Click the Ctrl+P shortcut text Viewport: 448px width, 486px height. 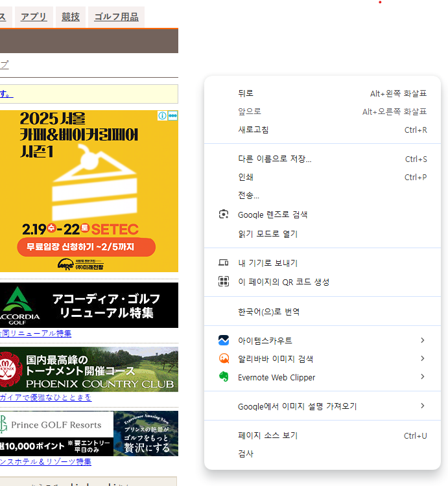click(x=416, y=178)
